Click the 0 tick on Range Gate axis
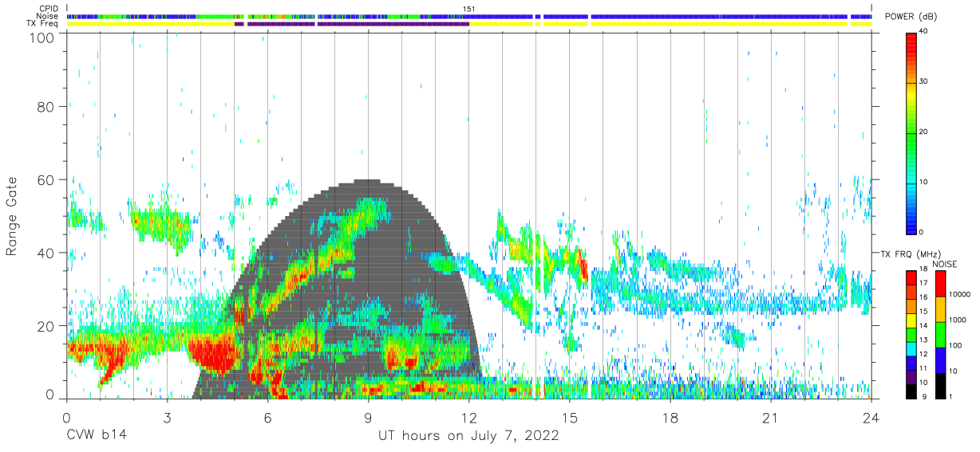980x452 pixels. (x=50, y=394)
